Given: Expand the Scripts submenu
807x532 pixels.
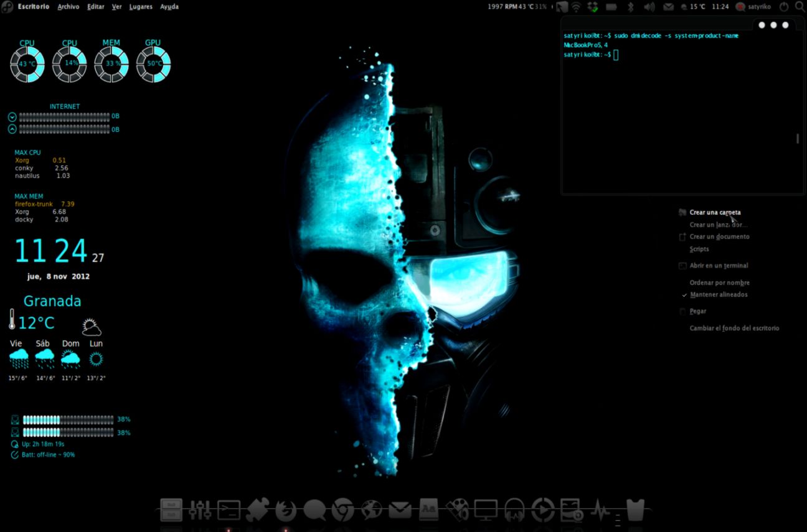Looking at the screenshot, I should tap(699, 249).
